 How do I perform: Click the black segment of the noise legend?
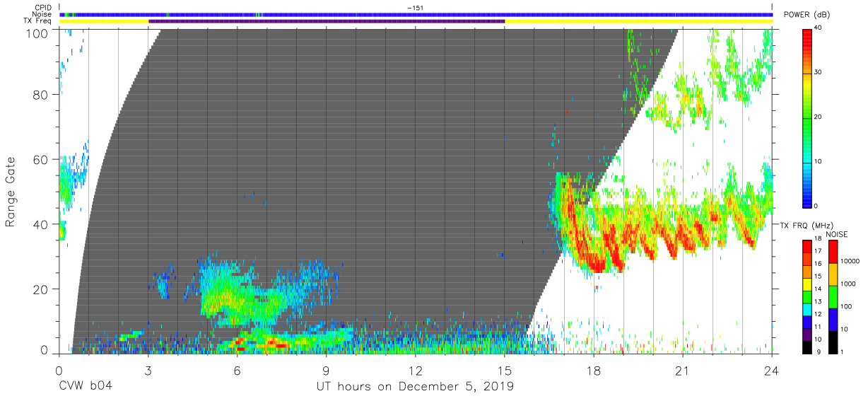(x=833, y=341)
